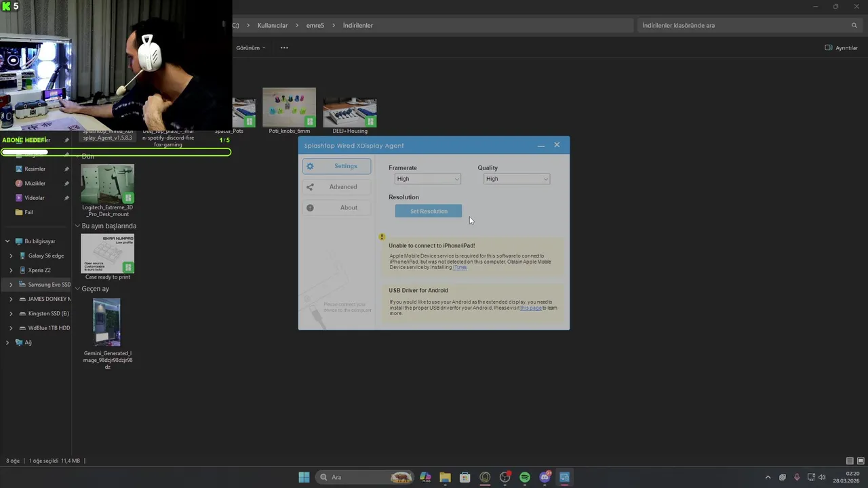Select the DEEJ+Housing file thumbnail

[350, 113]
